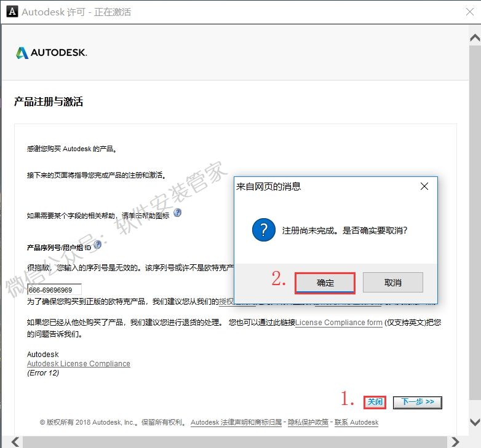Image resolution: width=481 pixels, height=448 pixels.
Task: Open the Autodesk License Compliance link
Action: click(x=79, y=363)
